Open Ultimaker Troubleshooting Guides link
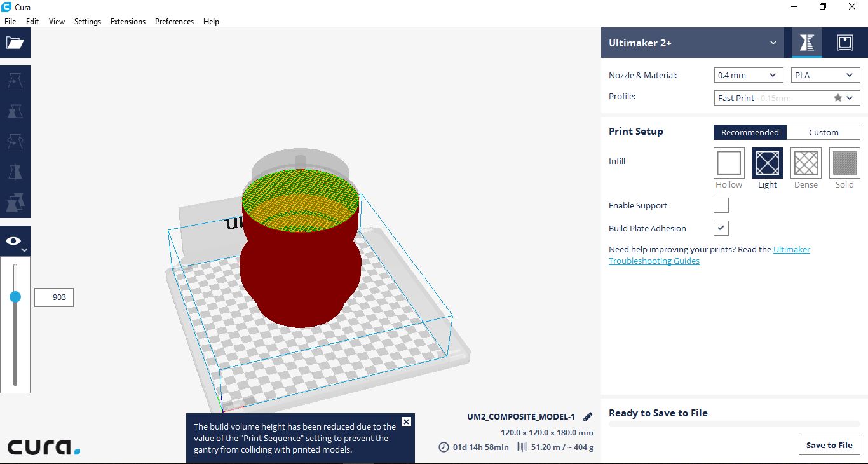The height and width of the screenshot is (464, 868). coord(709,255)
